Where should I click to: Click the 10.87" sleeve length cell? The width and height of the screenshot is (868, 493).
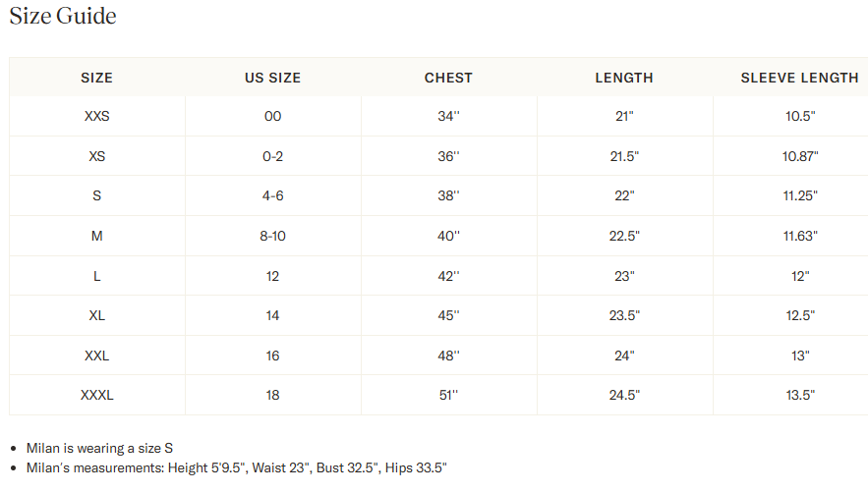(800, 156)
